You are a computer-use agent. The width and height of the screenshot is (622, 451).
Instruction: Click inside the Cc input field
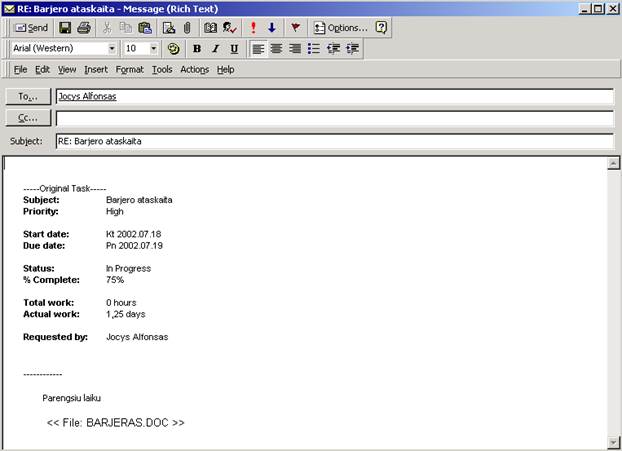pyautogui.click(x=335, y=119)
